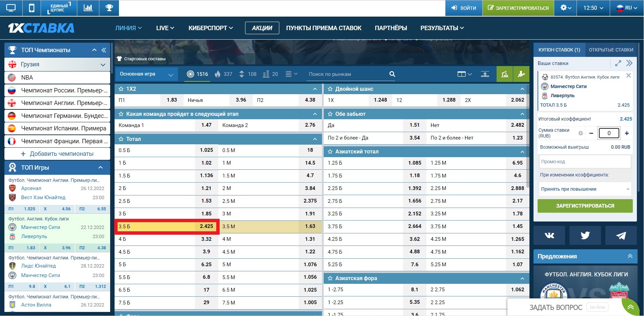Select the up-down arrows filter with 108

click(248, 74)
